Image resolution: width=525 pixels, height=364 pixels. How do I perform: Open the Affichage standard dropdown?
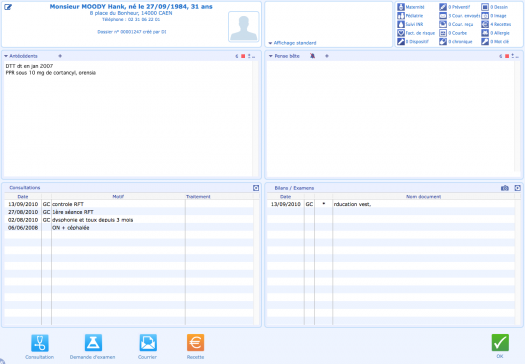click(292, 43)
